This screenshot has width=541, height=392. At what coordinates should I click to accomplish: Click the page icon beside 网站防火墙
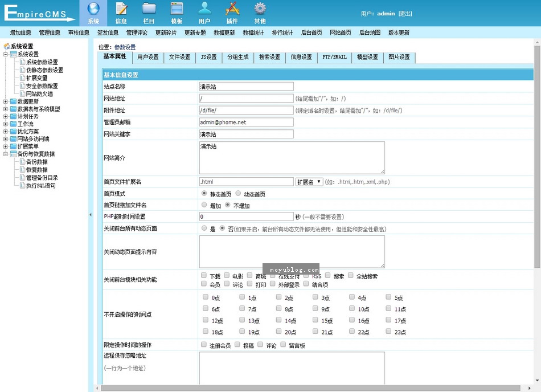(x=22, y=94)
